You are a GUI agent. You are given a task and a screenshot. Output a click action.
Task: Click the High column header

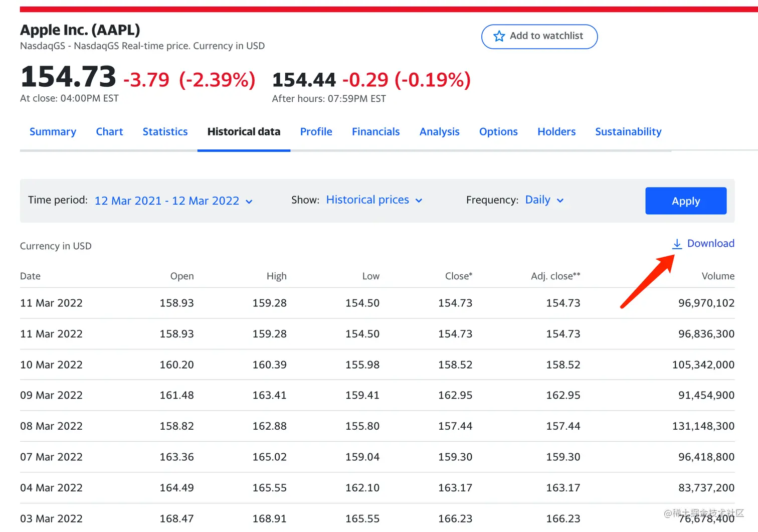point(276,276)
